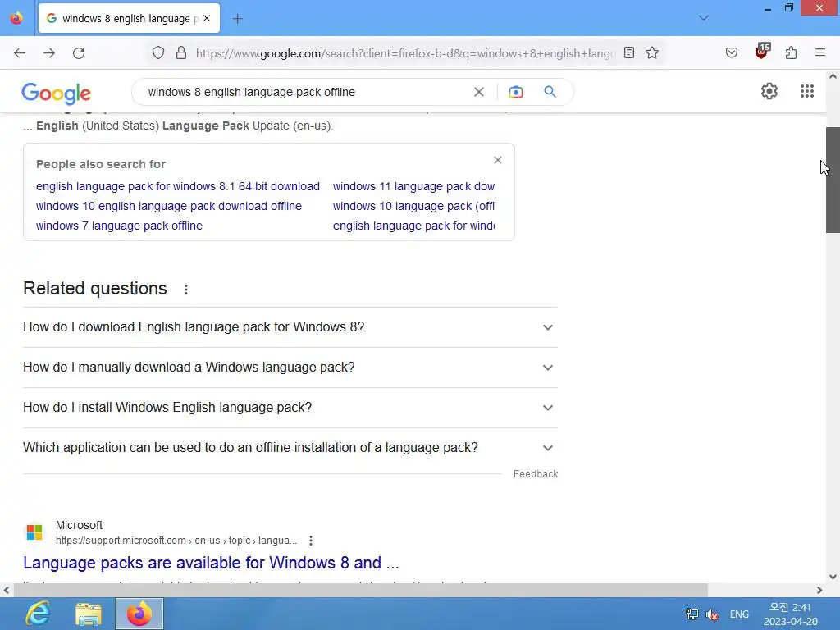The width and height of the screenshot is (840, 630).
Task: Expand 'How do I install Windows English language pack?'
Action: (x=290, y=408)
